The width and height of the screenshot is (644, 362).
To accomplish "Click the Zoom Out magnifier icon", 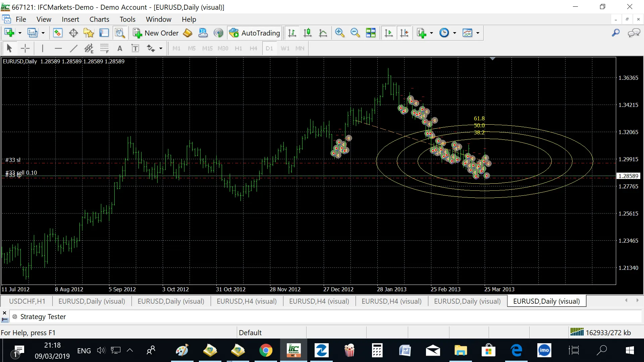I will (355, 33).
